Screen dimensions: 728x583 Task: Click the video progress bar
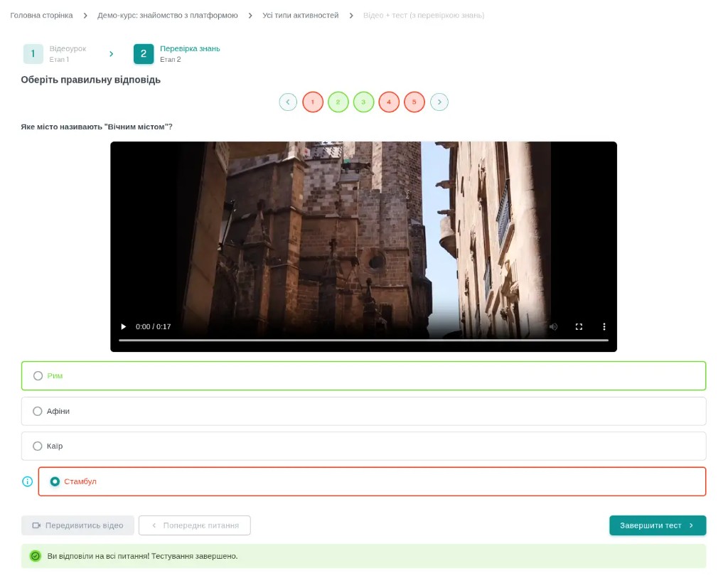pyautogui.click(x=363, y=341)
